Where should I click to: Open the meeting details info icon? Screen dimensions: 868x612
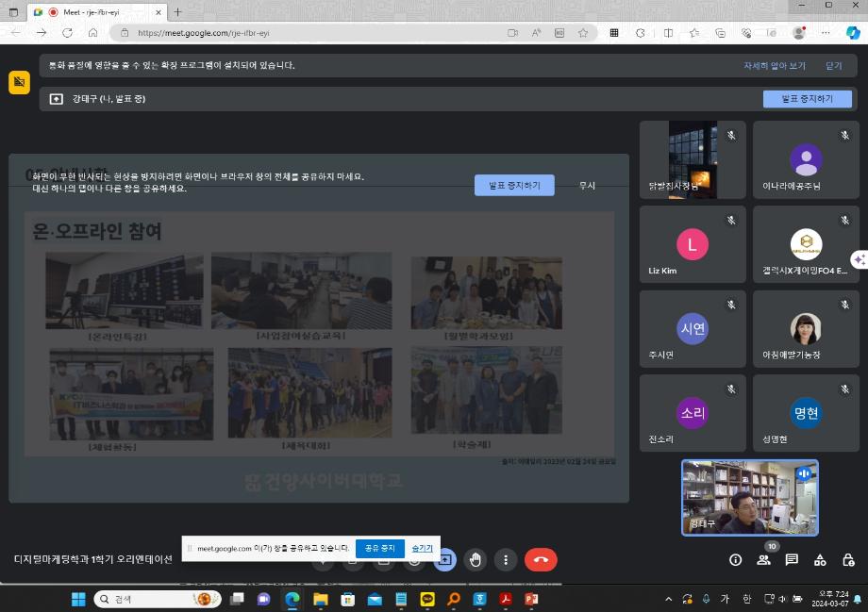coord(736,560)
